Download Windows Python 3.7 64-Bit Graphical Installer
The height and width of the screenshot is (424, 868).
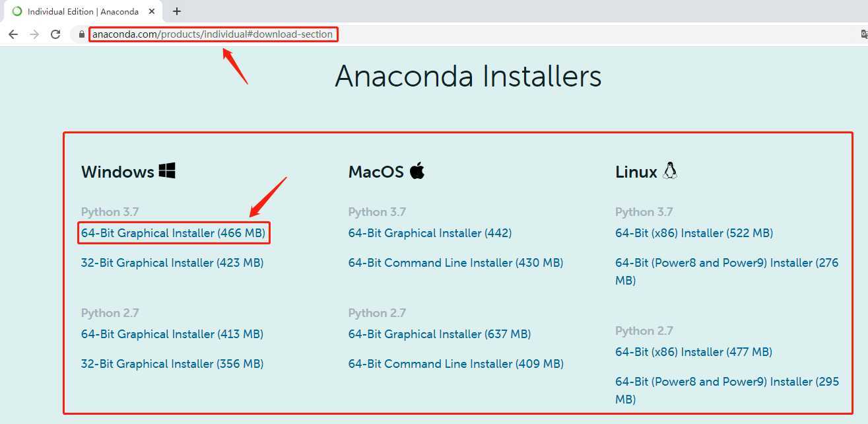coord(173,233)
